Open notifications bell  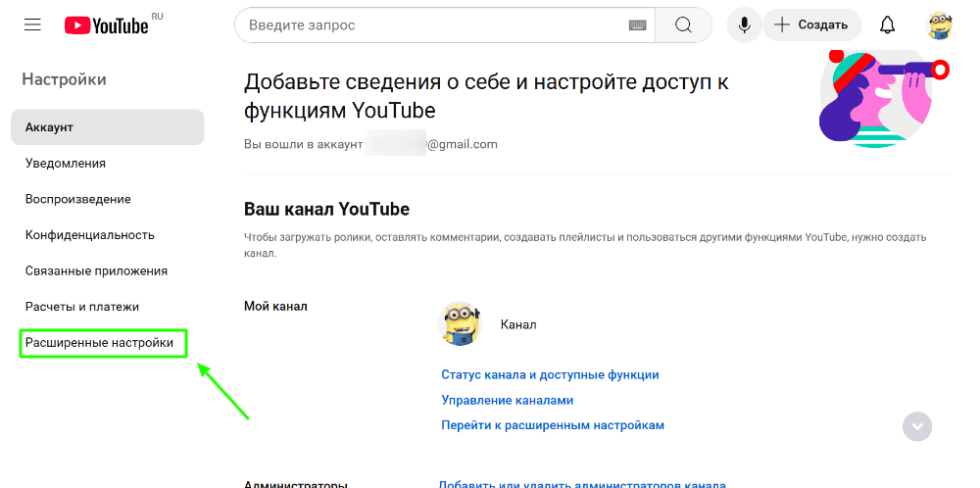[887, 25]
